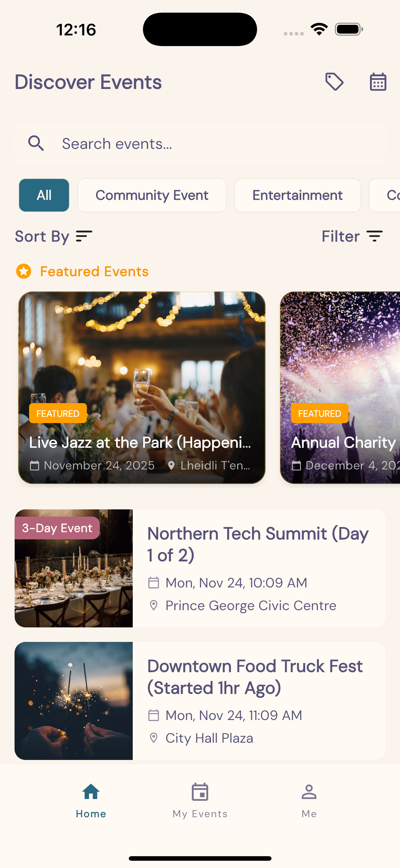Toggle the Entertainment filter chip

298,195
